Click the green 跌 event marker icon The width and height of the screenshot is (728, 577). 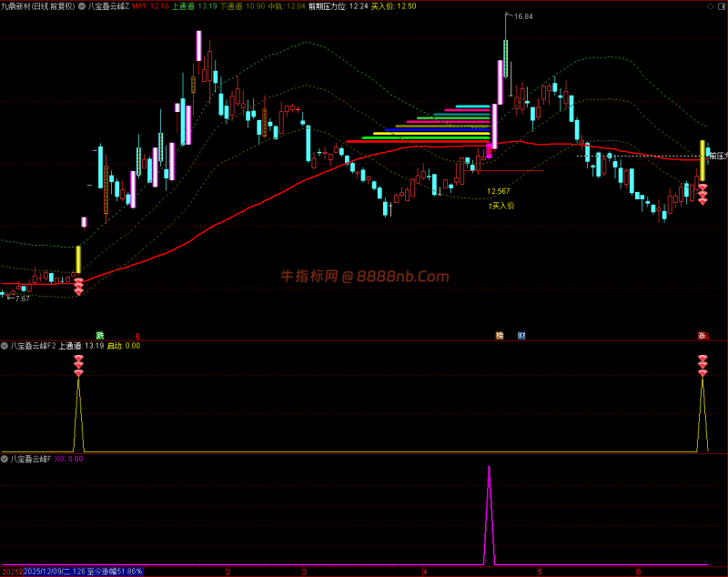coord(100,335)
